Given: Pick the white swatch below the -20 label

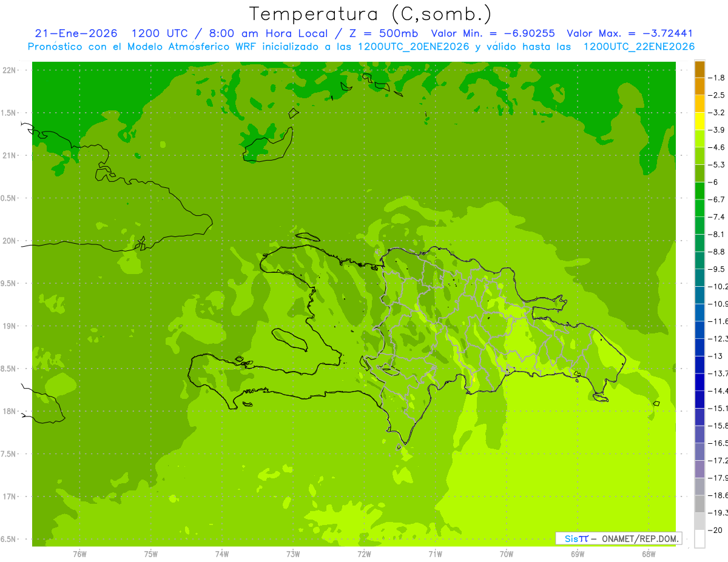Looking at the screenshot, I should [699, 538].
